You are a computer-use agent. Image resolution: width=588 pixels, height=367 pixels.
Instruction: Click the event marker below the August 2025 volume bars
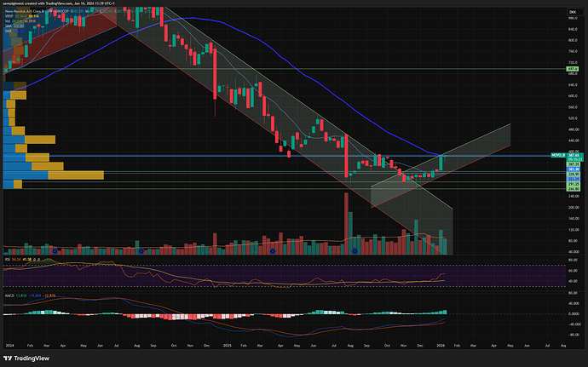click(x=354, y=250)
